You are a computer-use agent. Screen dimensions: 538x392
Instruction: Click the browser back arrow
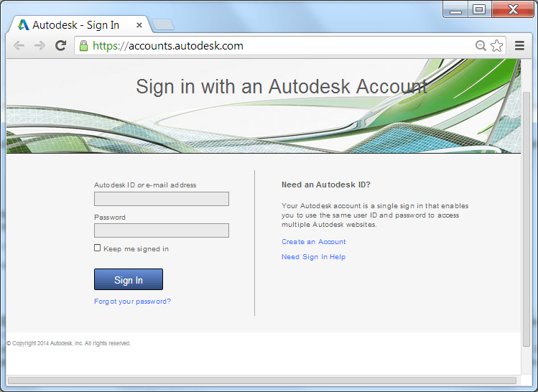pyautogui.click(x=19, y=46)
